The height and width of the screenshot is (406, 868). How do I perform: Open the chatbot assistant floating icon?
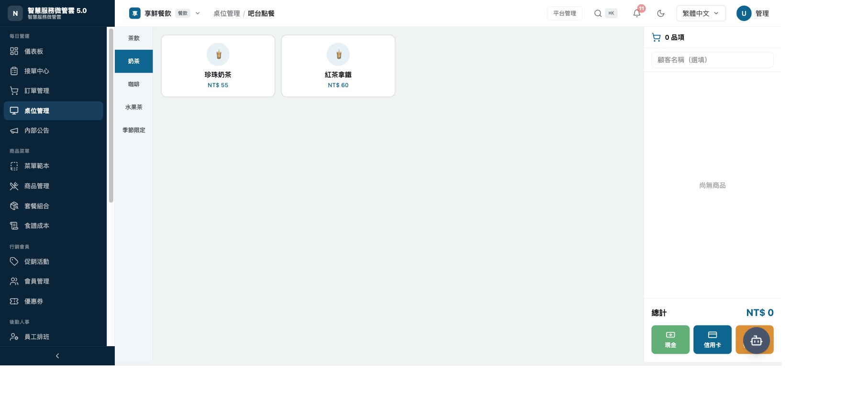click(756, 340)
